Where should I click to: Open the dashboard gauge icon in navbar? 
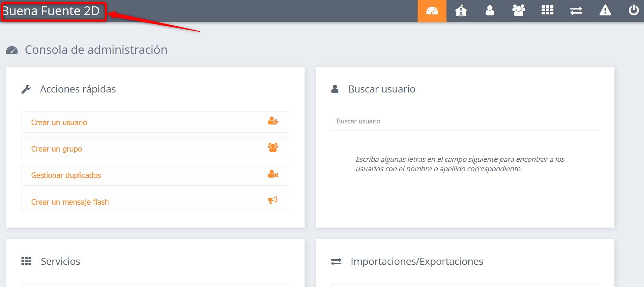click(x=432, y=11)
